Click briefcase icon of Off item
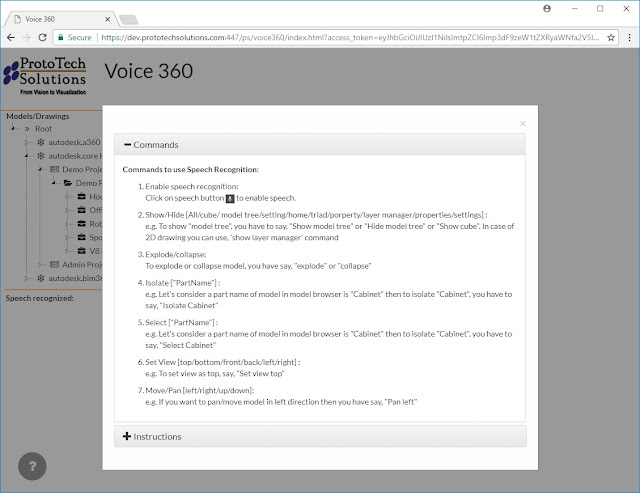The image size is (640, 493). point(82,210)
